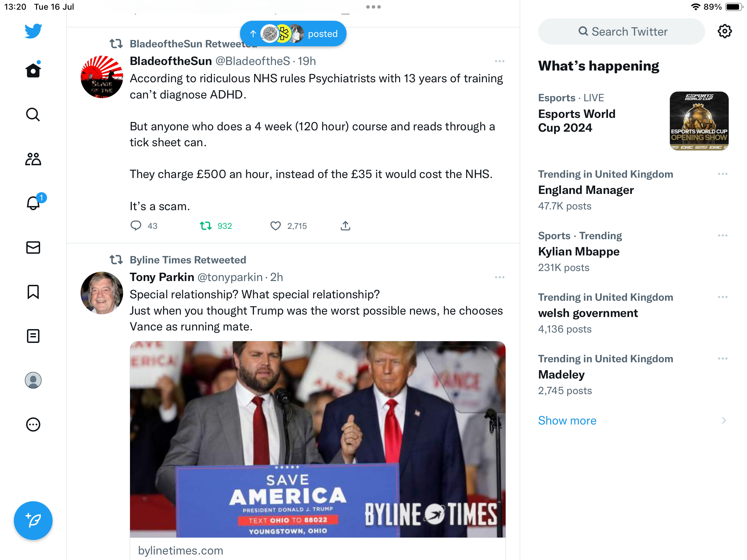The height and width of the screenshot is (560, 747).
Task: Open more options on Tony Parkin tweet
Action: pyautogui.click(x=499, y=277)
